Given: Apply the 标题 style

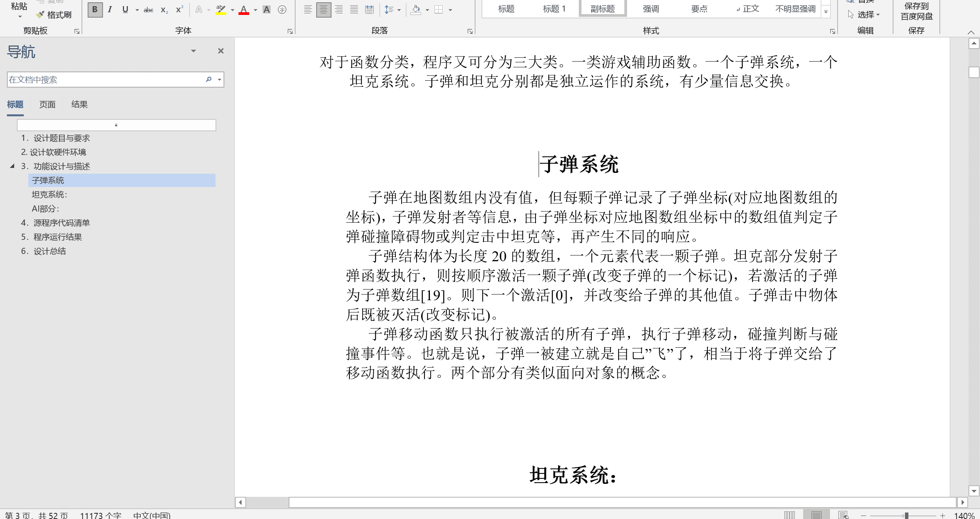Looking at the screenshot, I should pyautogui.click(x=506, y=9).
